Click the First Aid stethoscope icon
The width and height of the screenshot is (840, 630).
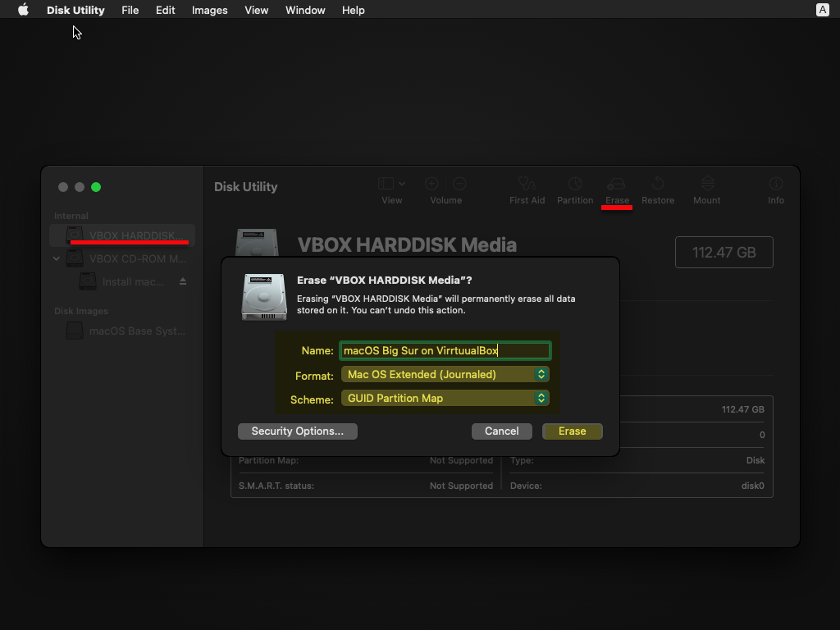click(x=527, y=184)
